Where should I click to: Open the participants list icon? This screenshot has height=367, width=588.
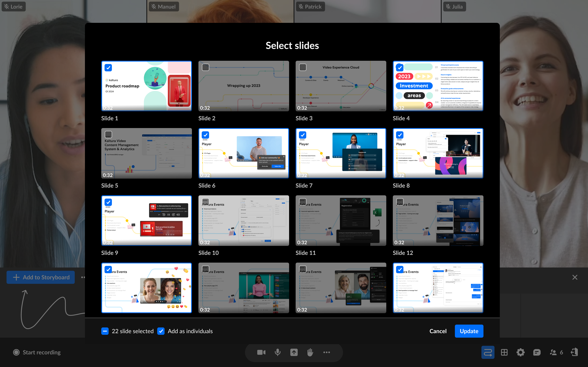tap(553, 352)
